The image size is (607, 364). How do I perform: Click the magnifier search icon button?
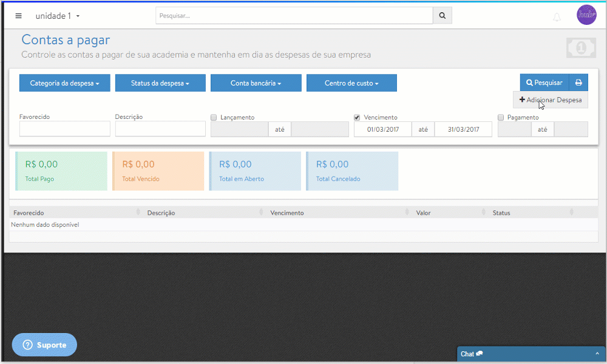click(442, 16)
